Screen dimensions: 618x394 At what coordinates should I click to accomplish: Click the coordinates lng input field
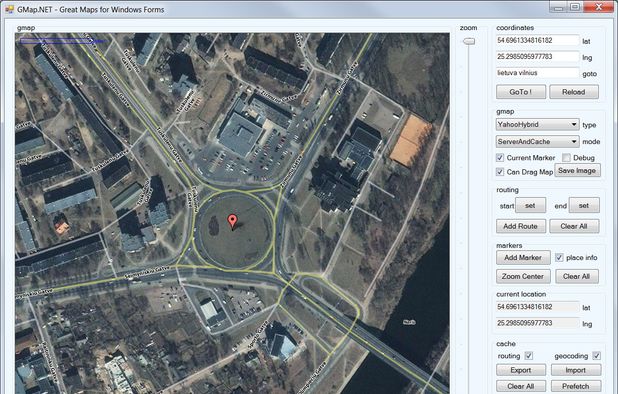click(x=537, y=57)
